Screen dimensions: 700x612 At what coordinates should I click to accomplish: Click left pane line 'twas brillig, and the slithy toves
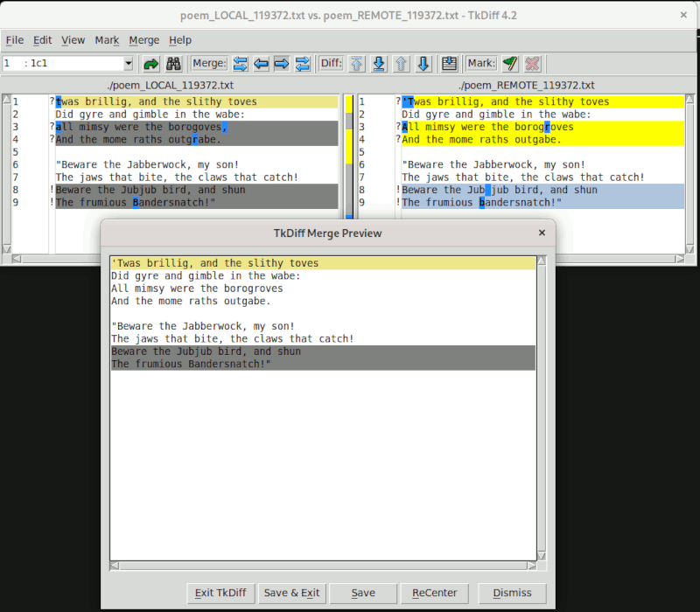pos(196,101)
